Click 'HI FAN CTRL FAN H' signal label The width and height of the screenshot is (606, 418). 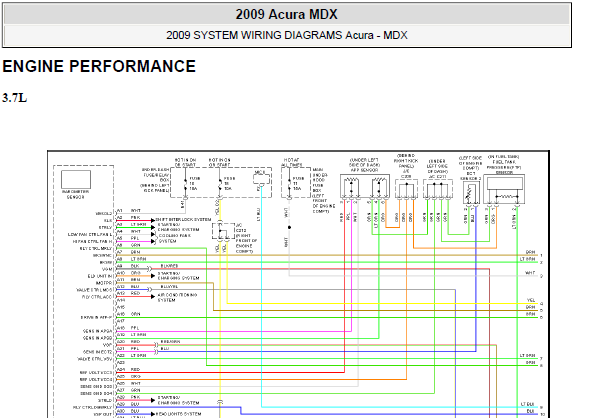pos(92,241)
